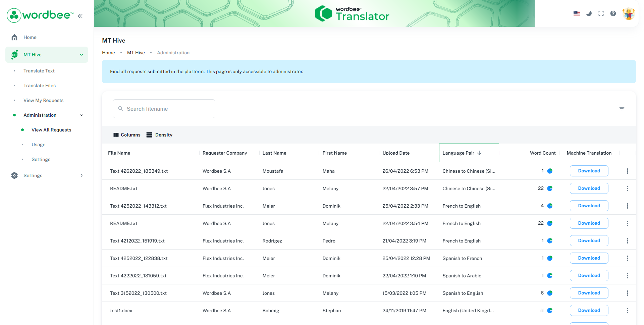Open the Translate Files page
Viewport: 644px width, 325px height.
point(40,86)
